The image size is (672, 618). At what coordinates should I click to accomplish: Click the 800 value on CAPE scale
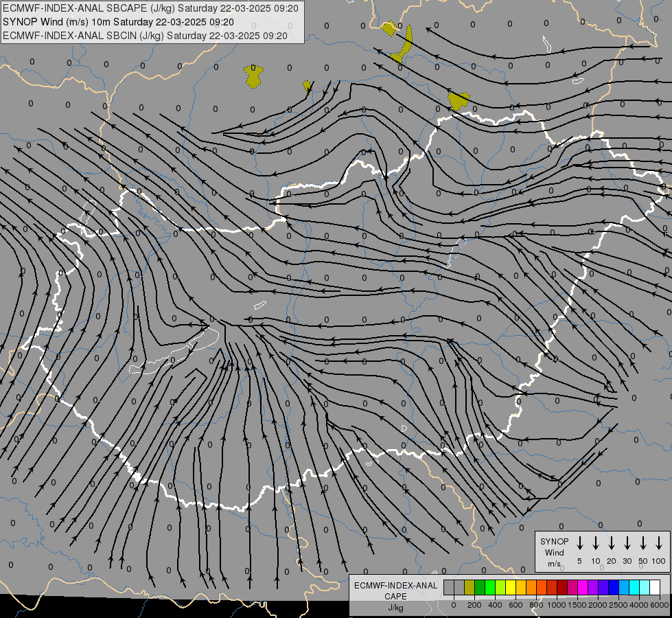pos(536,605)
